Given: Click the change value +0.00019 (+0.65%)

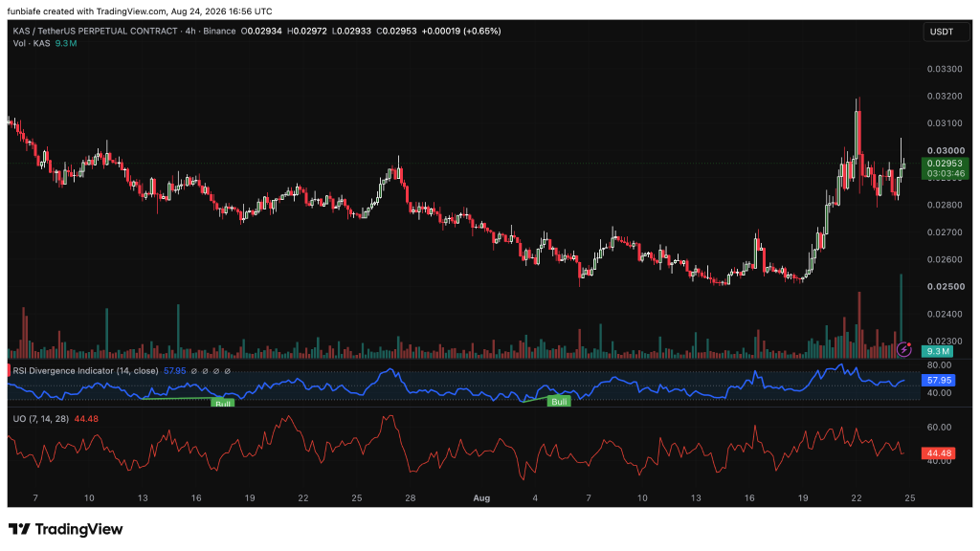Looking at the screenshot, I should point(461,31).
